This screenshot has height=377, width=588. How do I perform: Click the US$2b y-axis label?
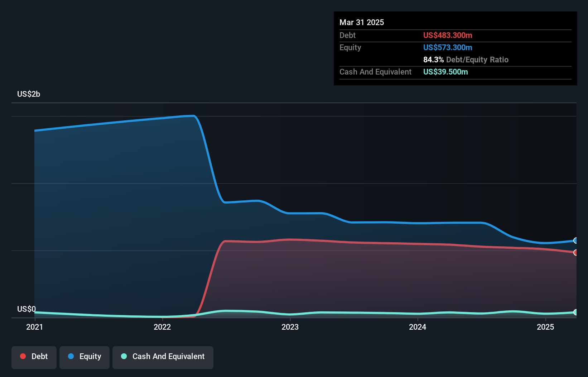pos(29,94)
